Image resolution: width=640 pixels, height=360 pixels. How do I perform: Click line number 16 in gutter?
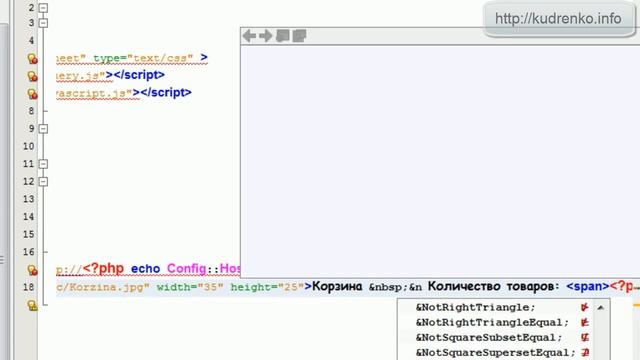click(x=28, y=252)
